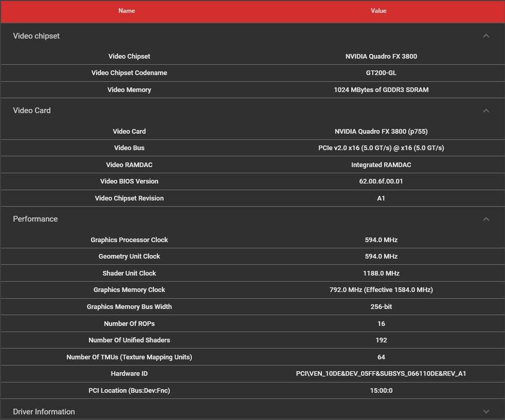
Task: Click the Graphics Memory Bus Width label
Action: coord(129,307)
